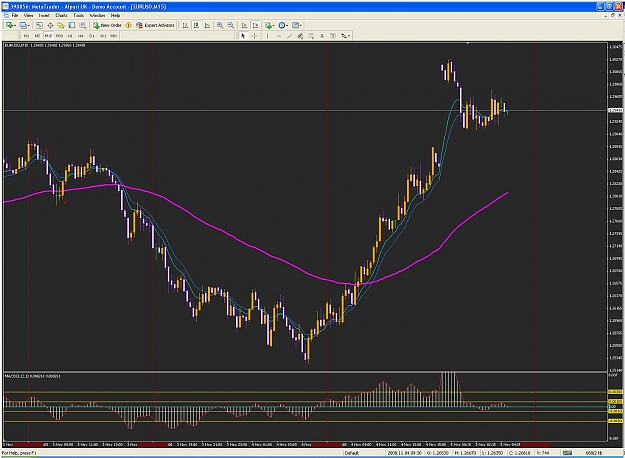This screenshot has height=458, width=625.
Task: Select the M1 timeframe
Action: click(x=26, y=36)
